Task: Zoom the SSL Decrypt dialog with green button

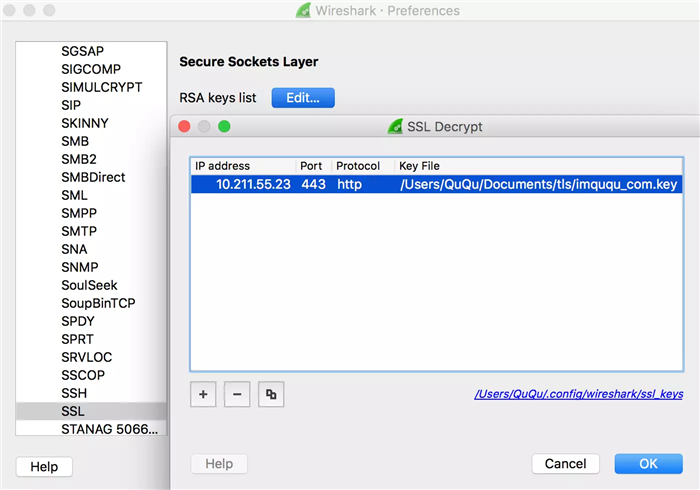Action: tap(224, 127)
